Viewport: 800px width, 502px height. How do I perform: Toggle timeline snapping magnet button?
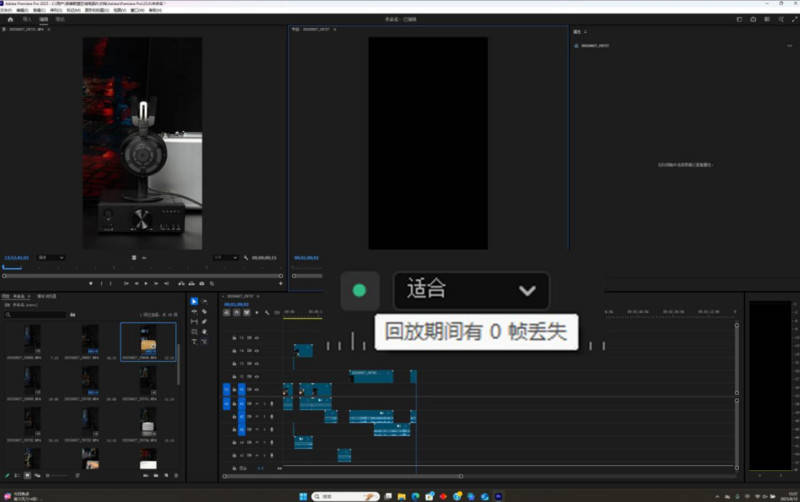pos(235,312)
